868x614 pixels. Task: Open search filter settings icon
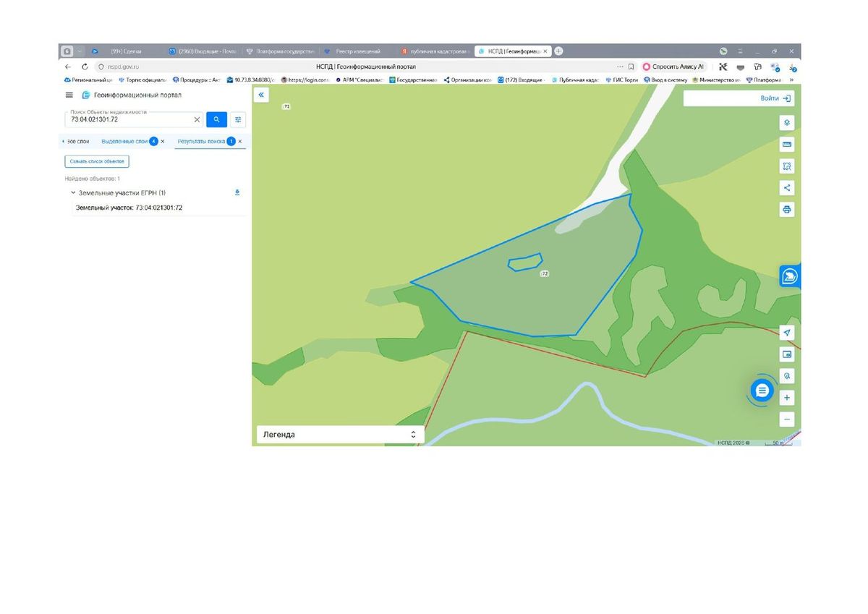(x=239, y=120)
